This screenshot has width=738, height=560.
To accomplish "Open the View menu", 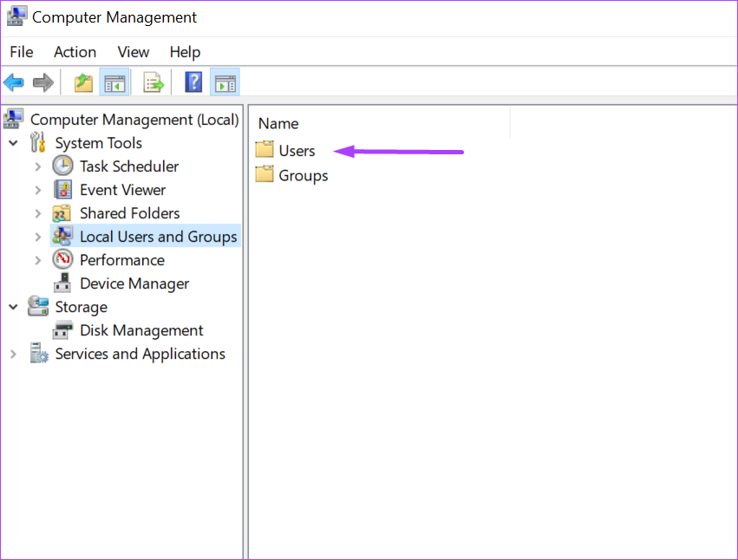I will (134, 52).
